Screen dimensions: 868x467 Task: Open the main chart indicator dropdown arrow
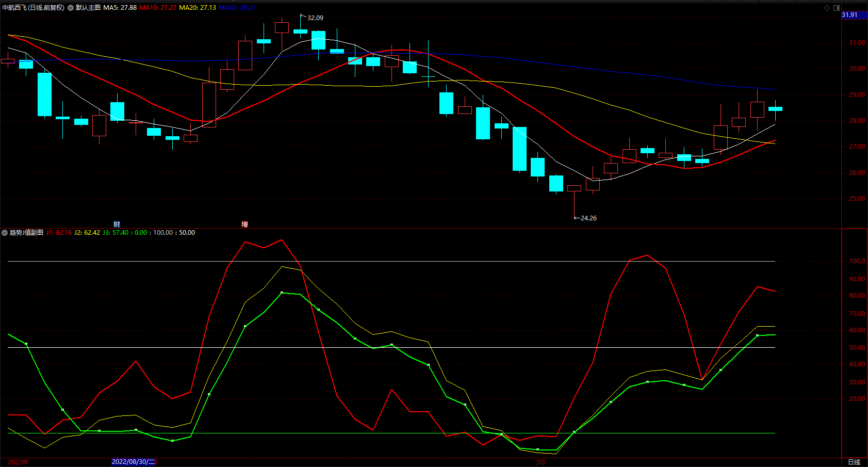71,8
